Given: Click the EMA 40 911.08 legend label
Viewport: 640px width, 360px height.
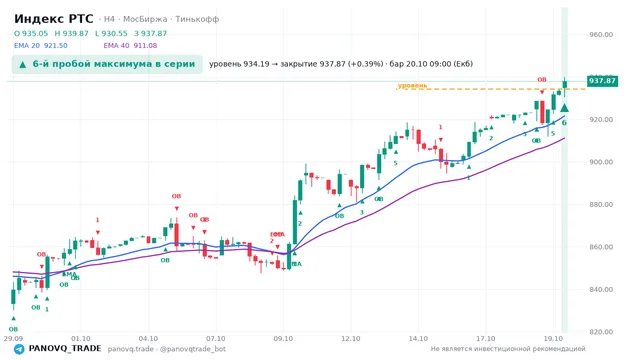Looking at the screenshot, I should 130,46.
